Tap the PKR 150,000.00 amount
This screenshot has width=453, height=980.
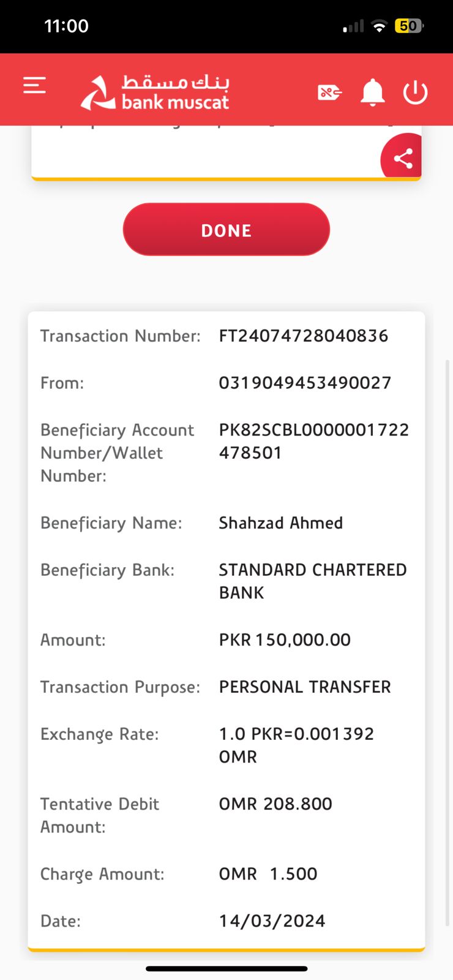285,640
